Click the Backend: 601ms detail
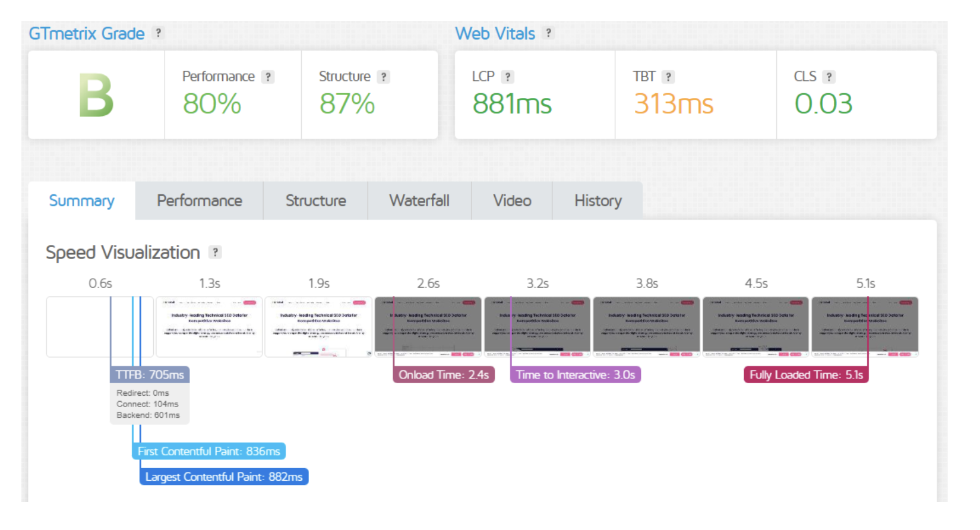 [x=148, y=415]
